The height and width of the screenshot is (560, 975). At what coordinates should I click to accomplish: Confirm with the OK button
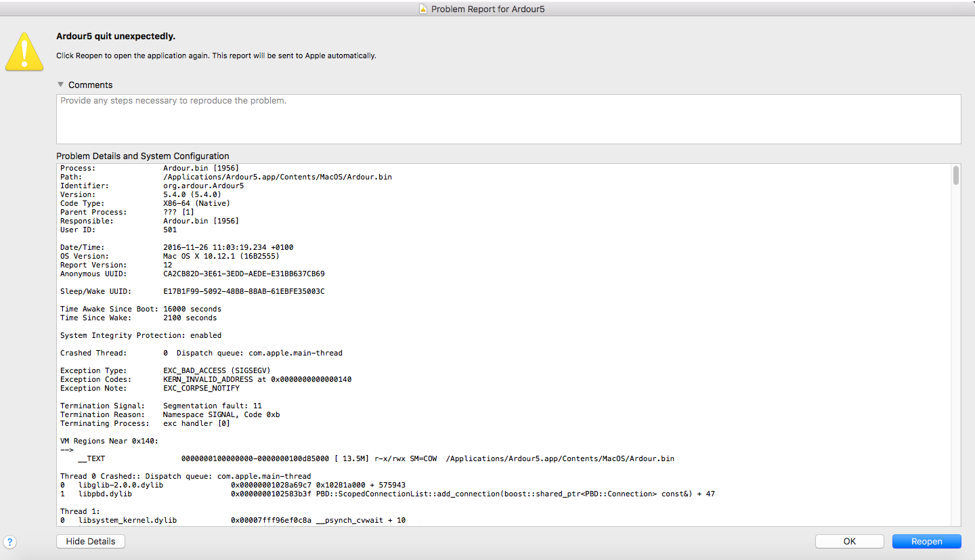tap(849, 541)
